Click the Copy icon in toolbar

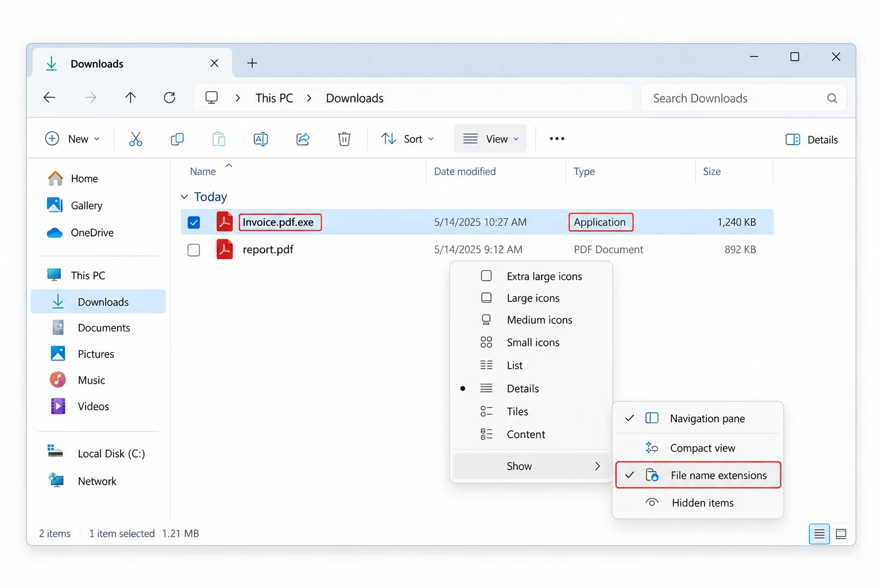click(177, 139)
